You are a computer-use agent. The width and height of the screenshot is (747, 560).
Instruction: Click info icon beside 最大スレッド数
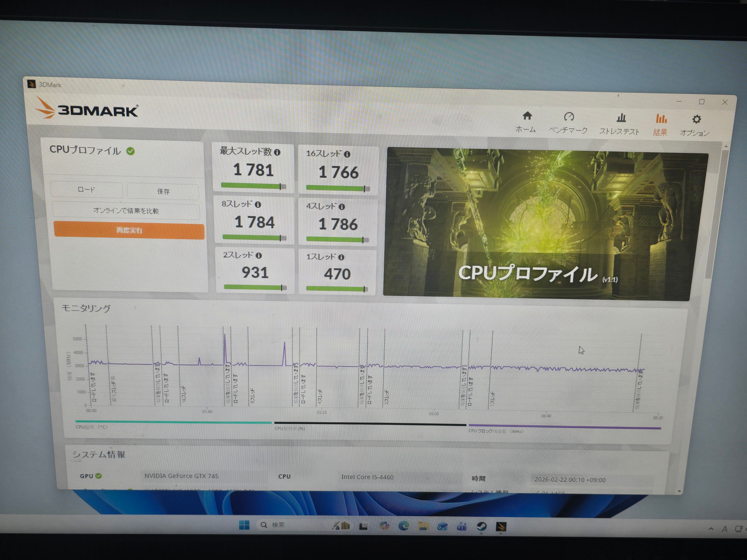tap(277, 152)
